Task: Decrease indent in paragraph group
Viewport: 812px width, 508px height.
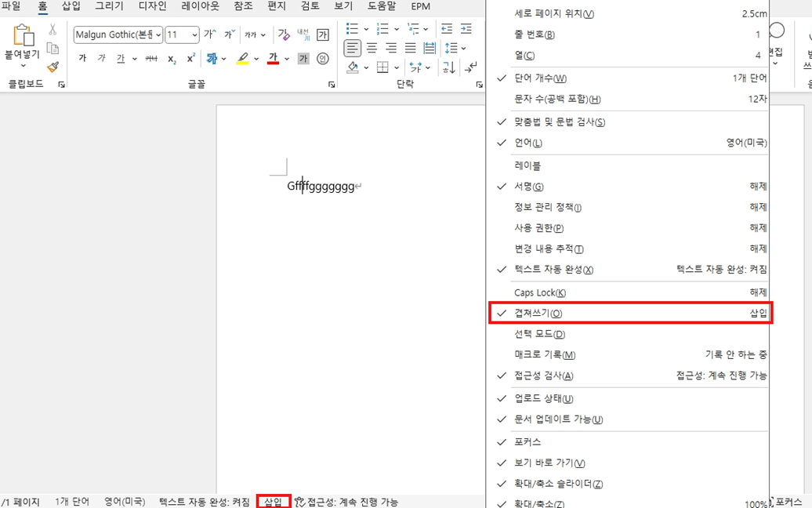Action: pos(447,28)
